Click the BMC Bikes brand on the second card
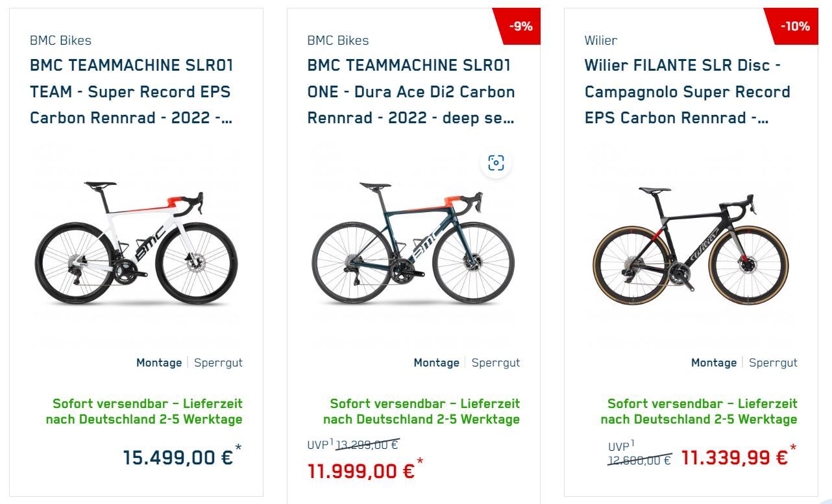 click(337, 40)
